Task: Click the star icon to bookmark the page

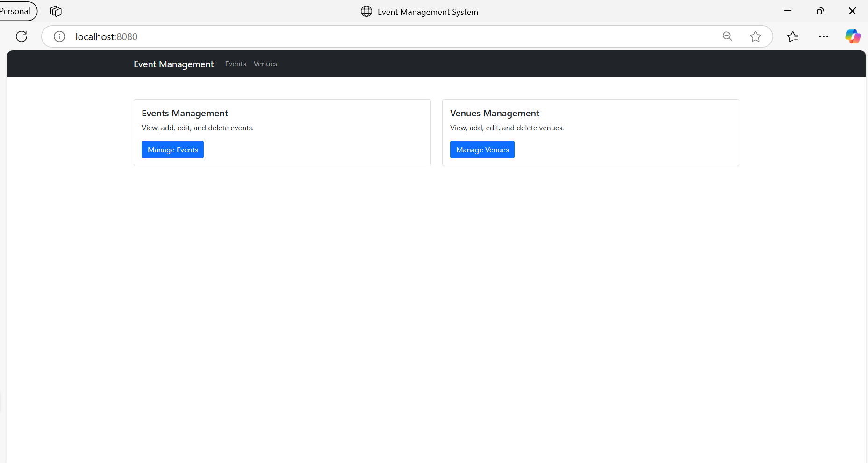Action: click(756, 36)
